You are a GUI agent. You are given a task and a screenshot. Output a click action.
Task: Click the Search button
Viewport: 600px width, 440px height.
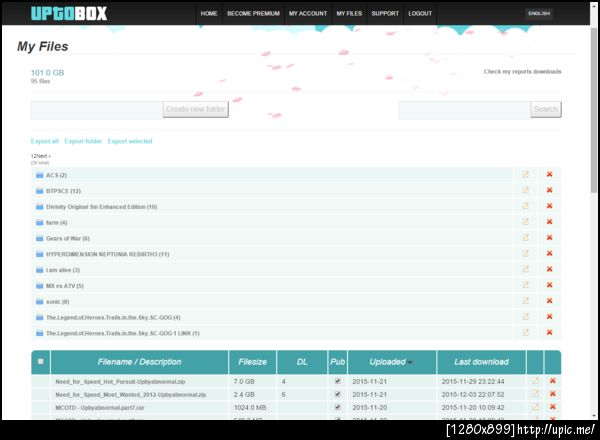(x=546, y=109)
